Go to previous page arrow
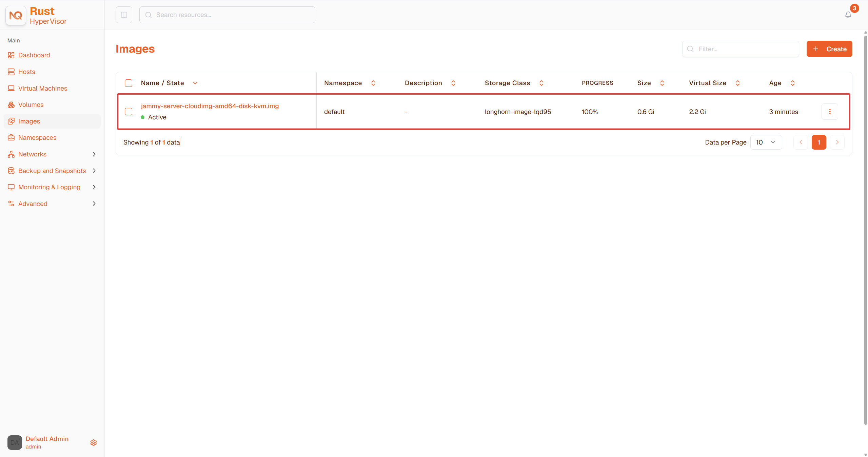This screenshot has height=457, width=868. [x=801, y=142]
